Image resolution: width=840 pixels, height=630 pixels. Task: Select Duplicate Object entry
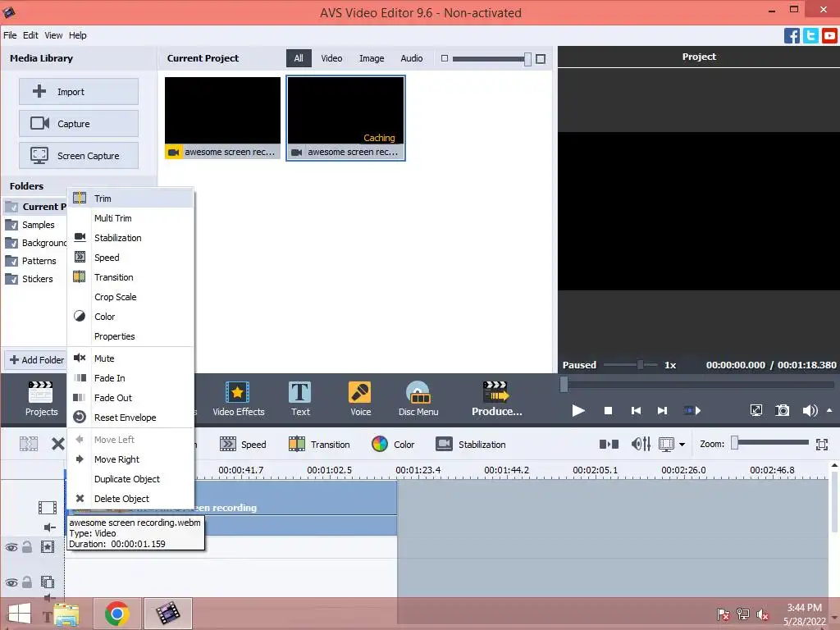(130, 479)
